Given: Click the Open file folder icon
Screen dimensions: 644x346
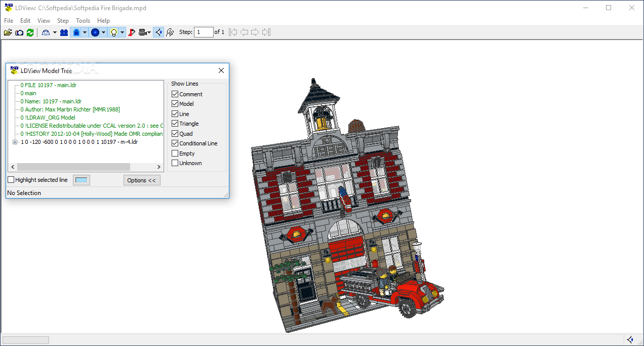Looking at the screenshot, I should (8, 32).
